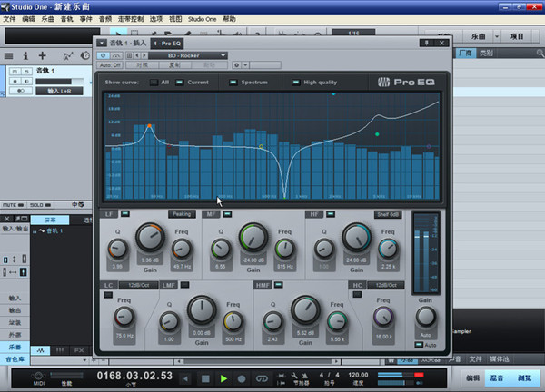The width and height of the screenshot is (545, 392).
Task: Click the return-to-start transport button
Action: (x=186, y=377)
